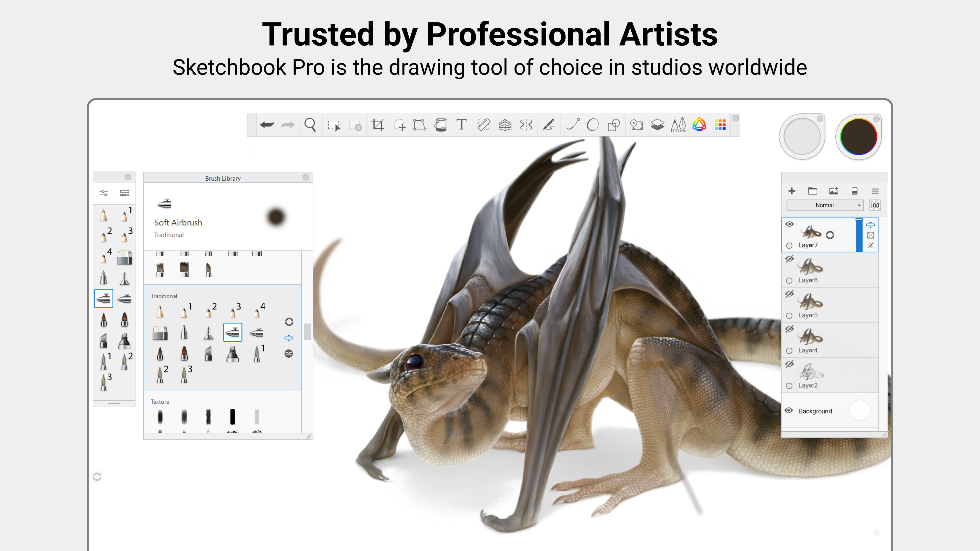Viewport: 980px width, 551px height.
Task: Select the Magnifier zoom tool
Action: pos(310,125)
